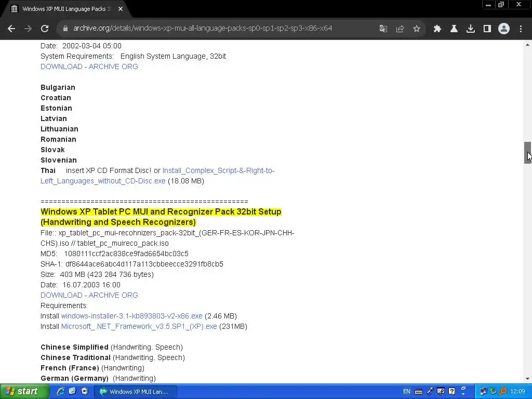This screenshot has height=399, width=532.
Task: Click the Windows XP Tablet PC MUI heading
Action: 161,217
